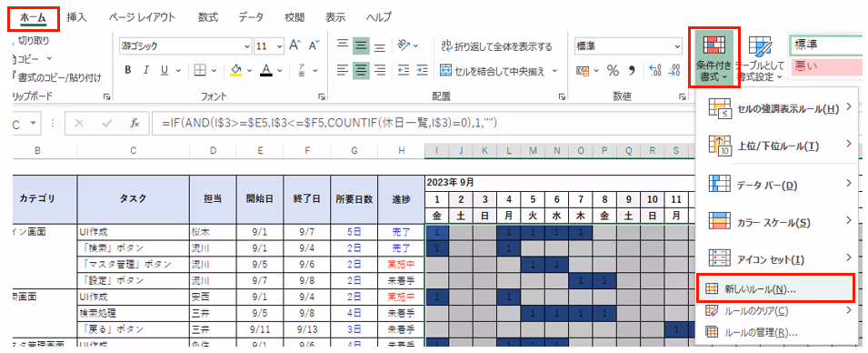Open font size dropdown
The width and height of the screenshot is (868, 353).
click(280, 46)
